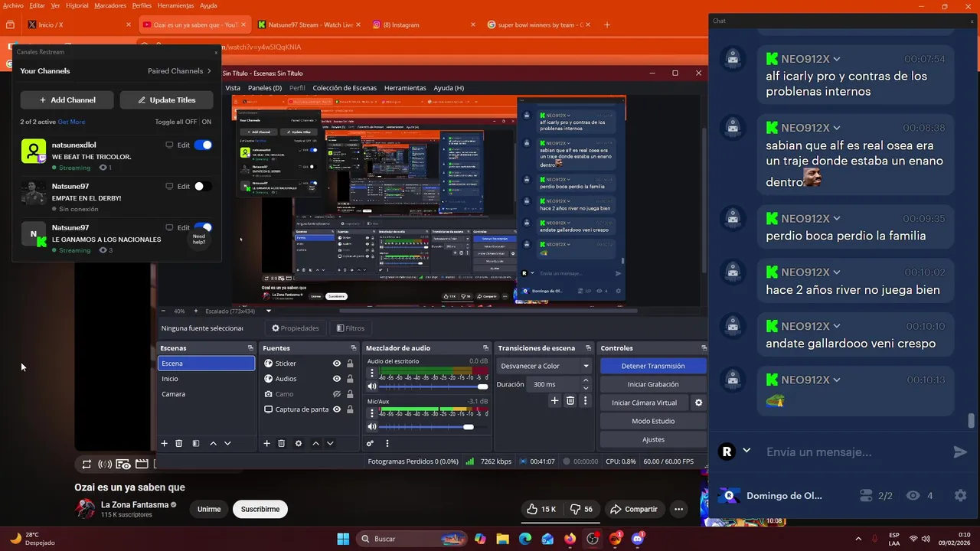Add a new scene in Escenas panel

(164, 443)
